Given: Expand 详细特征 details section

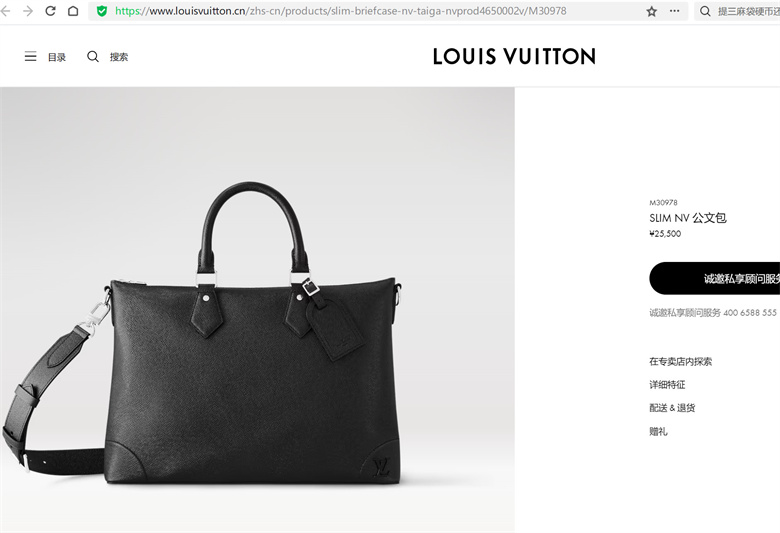Looking at the screenshot, I should pyautogui.click(x=667, y=385).
